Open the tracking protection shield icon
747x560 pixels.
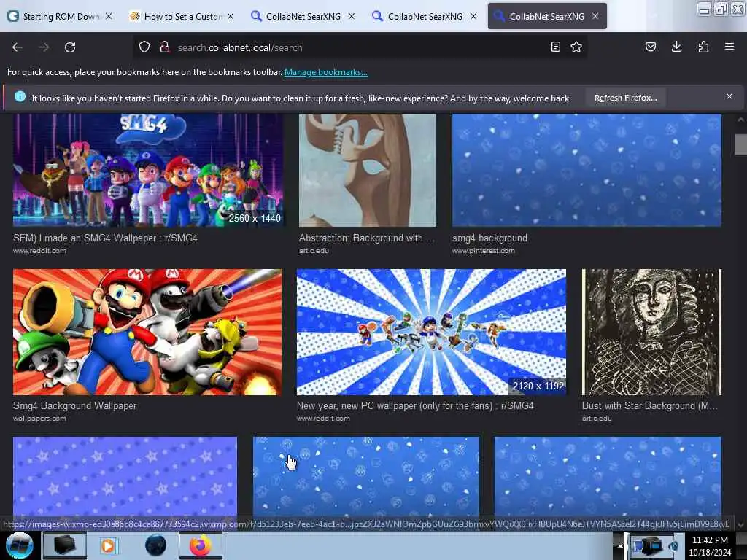click(x=144, y=47)
